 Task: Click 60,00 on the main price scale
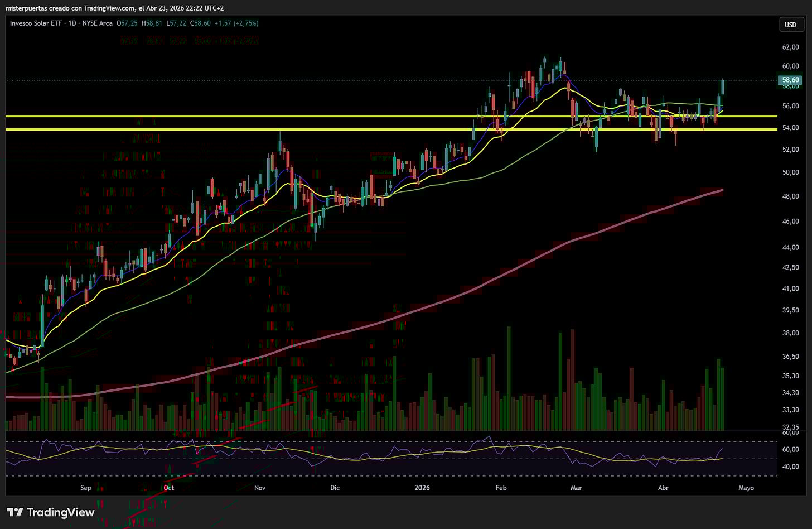pos(791,66)
